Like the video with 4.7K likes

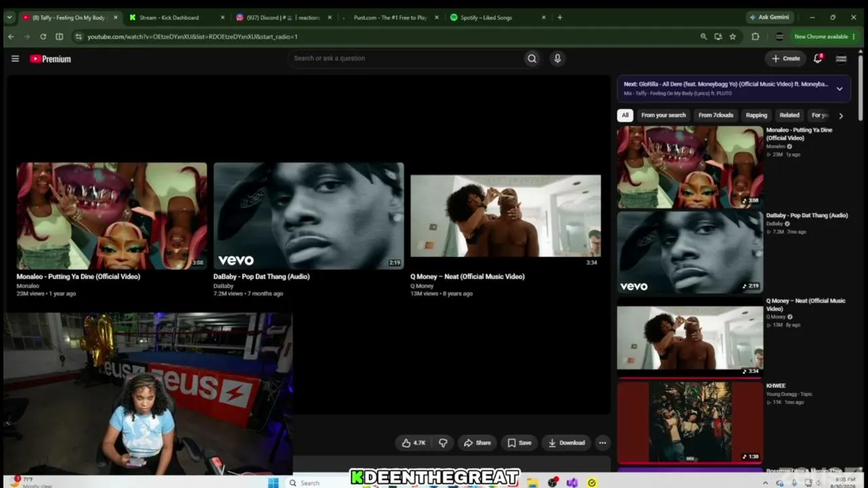pyautogui.click(x=414, y=443)
